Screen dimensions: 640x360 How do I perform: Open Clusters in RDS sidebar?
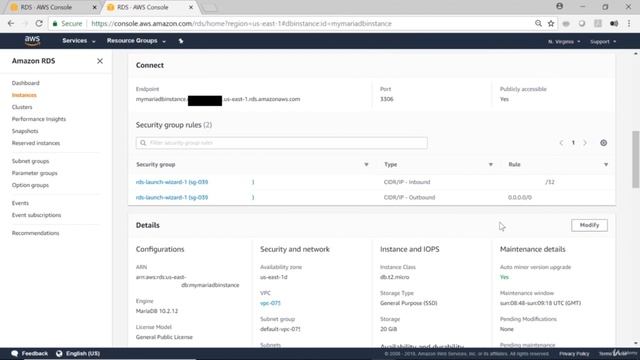[x=22, y=107]
